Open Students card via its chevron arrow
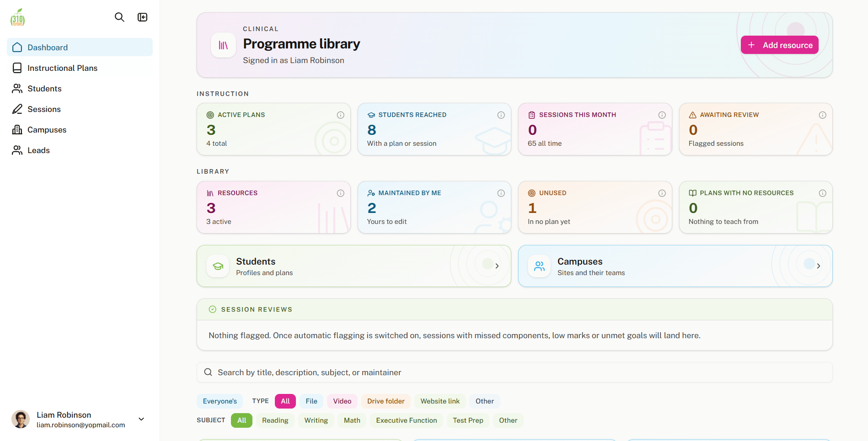 pos(497,266)
